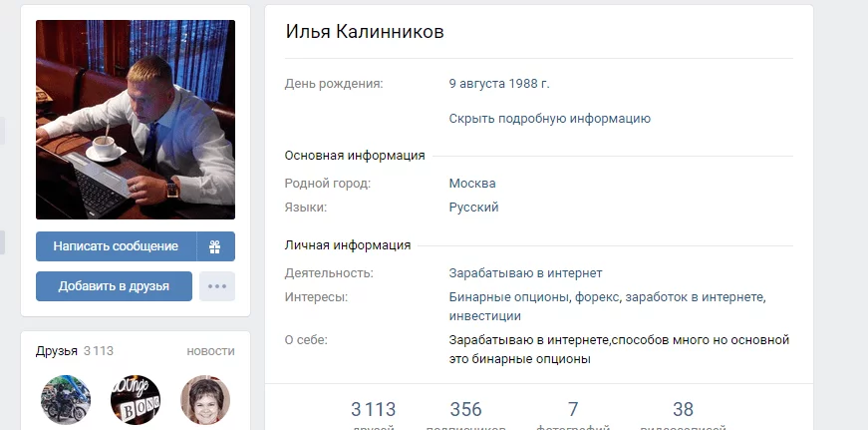Switch to friends новости link
Screen dimensions: 868x430
point(210,351)
